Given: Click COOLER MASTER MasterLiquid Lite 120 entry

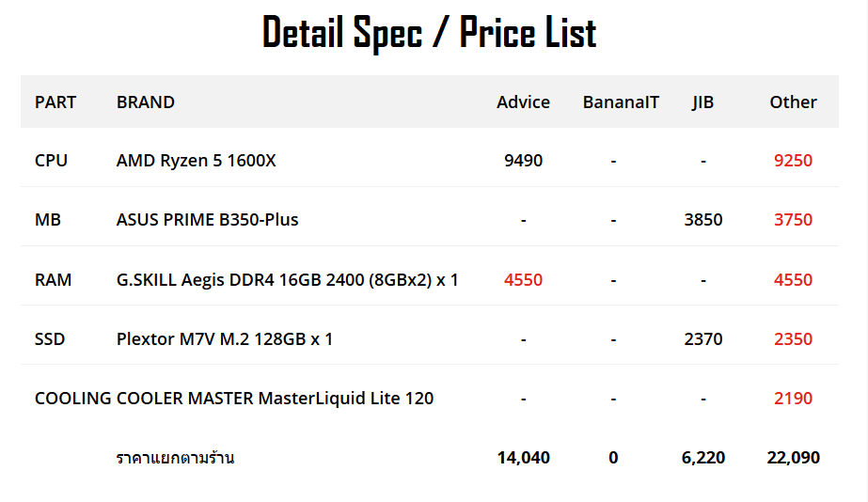Looking at the screenshot, I should coord(275,398).
